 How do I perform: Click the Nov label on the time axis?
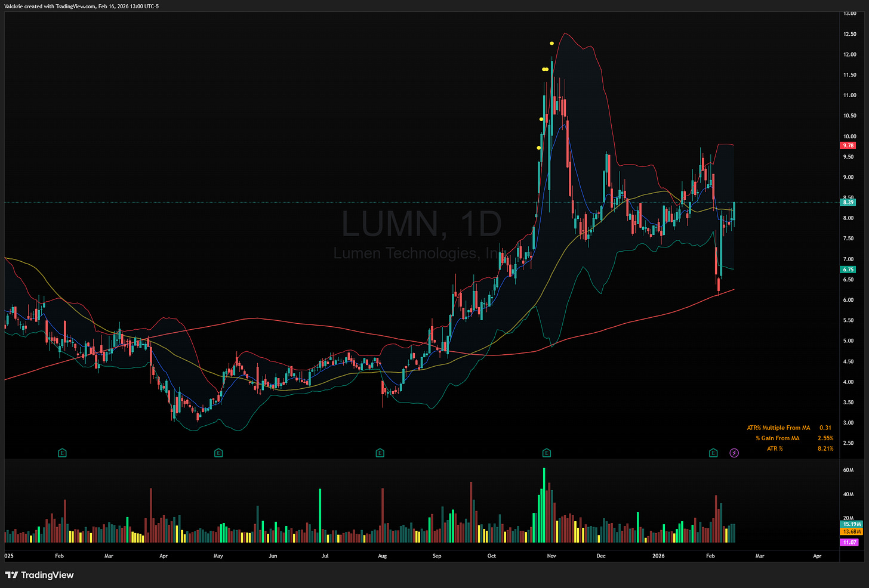[x=551, y=556]
